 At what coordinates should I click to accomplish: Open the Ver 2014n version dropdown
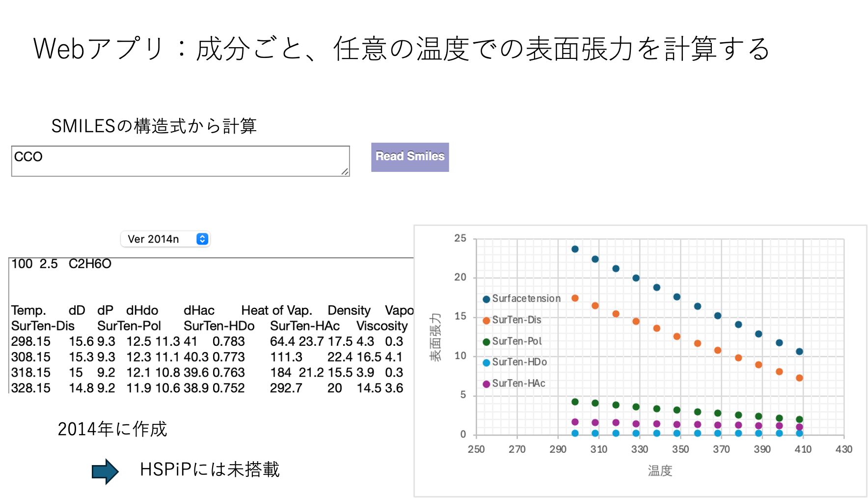coord(165,239)
